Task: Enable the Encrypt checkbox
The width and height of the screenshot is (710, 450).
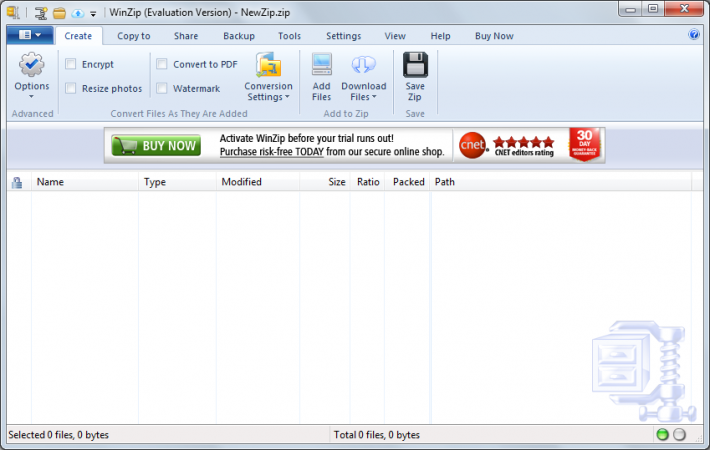Action: [71, 64]
